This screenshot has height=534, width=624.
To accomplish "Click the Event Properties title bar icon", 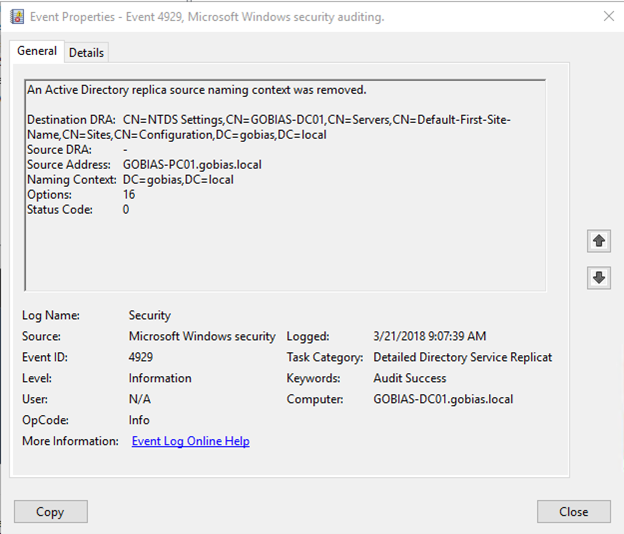I will point(17,17).
